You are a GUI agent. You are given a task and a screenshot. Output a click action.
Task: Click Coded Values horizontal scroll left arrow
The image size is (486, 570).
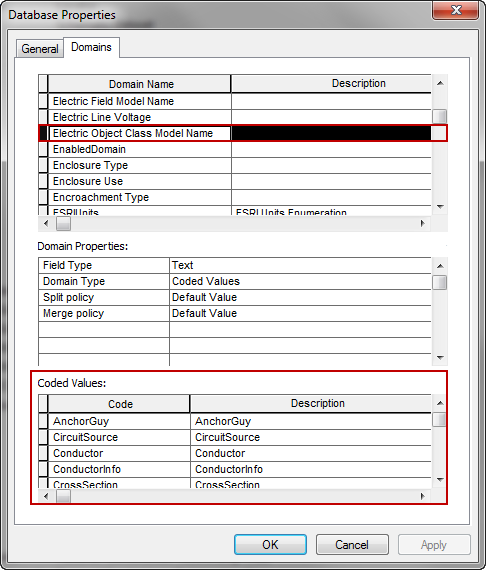pos(46,496)
